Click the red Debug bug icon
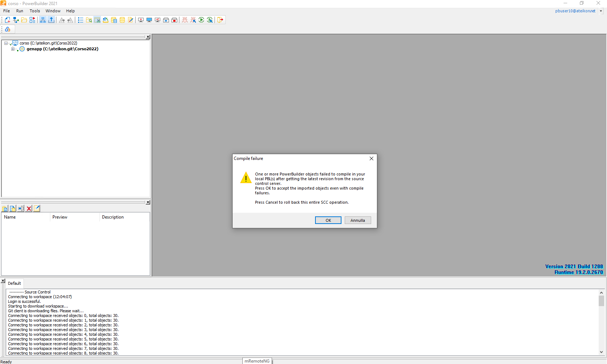The image size is (607, 364). [x=185, y=20]
